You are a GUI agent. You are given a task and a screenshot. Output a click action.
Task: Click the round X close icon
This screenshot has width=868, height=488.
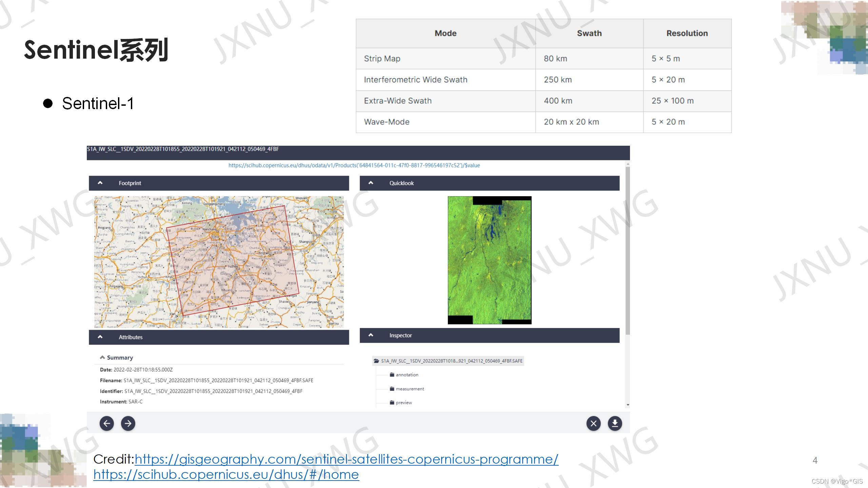pos(593,423)
